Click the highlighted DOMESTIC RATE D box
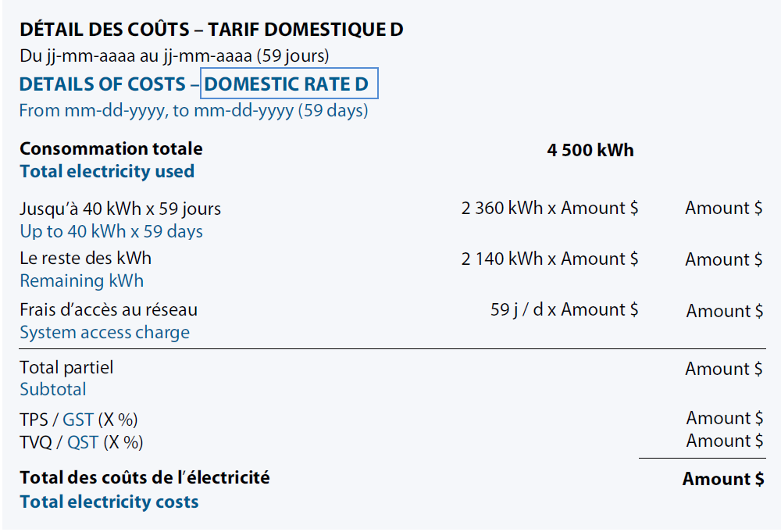 click(289, 84)
